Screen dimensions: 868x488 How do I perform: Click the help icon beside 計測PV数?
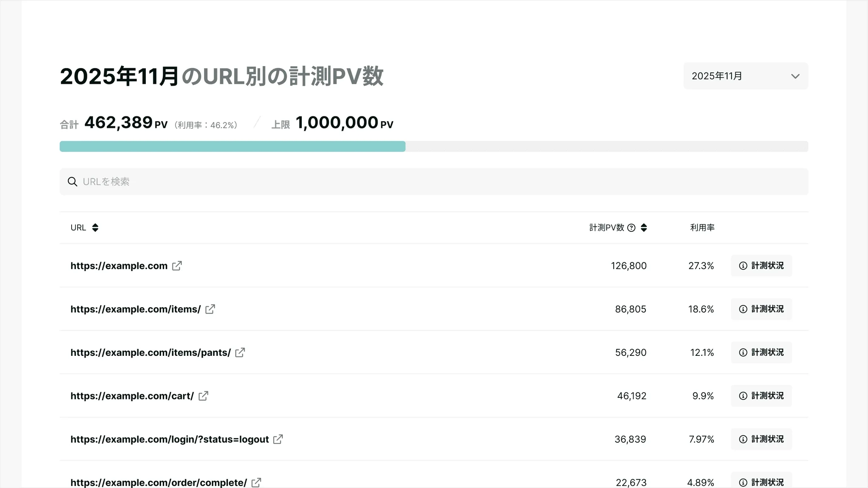(x=632, y=228)
